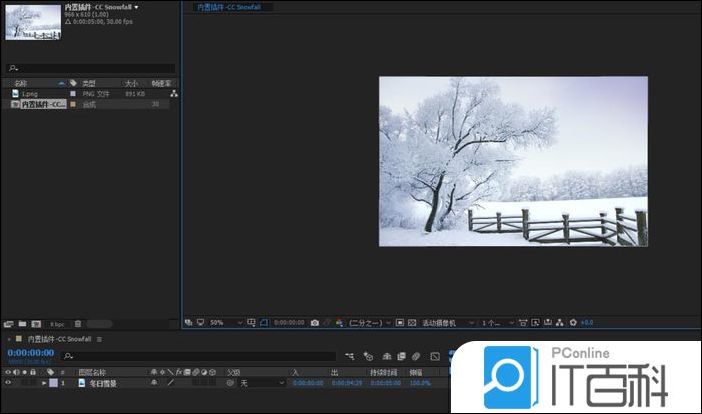Toggle the motion blur timeline switch
702x414 pixels.
click(x=416, y=356)
